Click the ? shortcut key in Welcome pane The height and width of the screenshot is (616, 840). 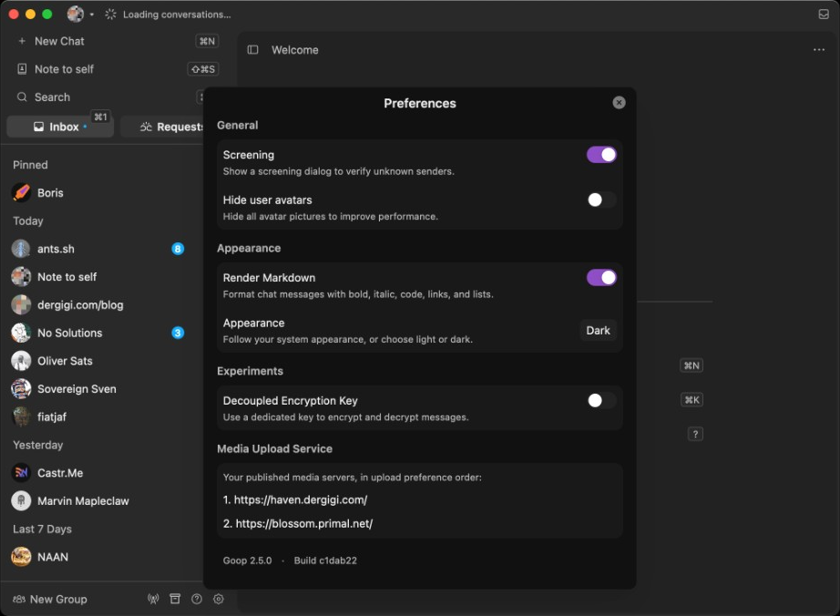pos(695,434)
